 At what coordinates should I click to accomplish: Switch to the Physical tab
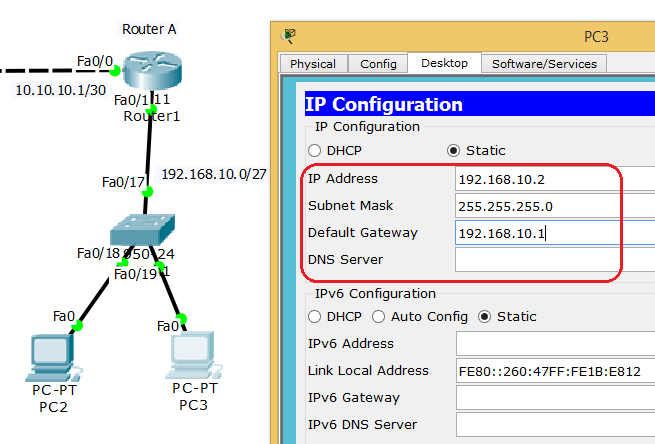click(x=312, y=64)
